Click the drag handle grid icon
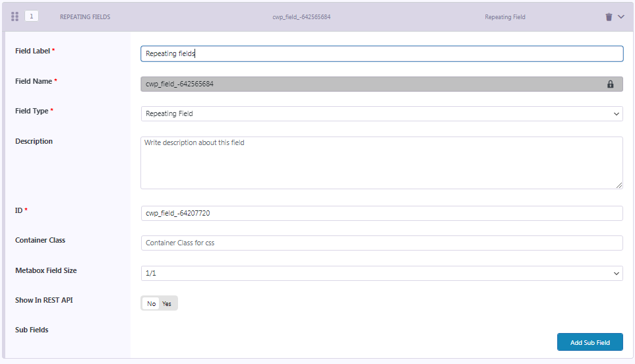The height and width of the screenshot is (364, 635). 15,16
